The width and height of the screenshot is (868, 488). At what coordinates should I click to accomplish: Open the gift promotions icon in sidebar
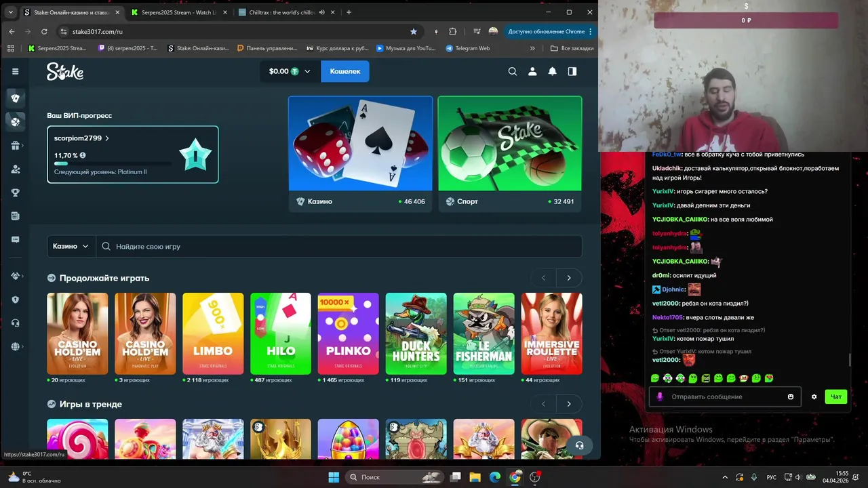[16, 146]
